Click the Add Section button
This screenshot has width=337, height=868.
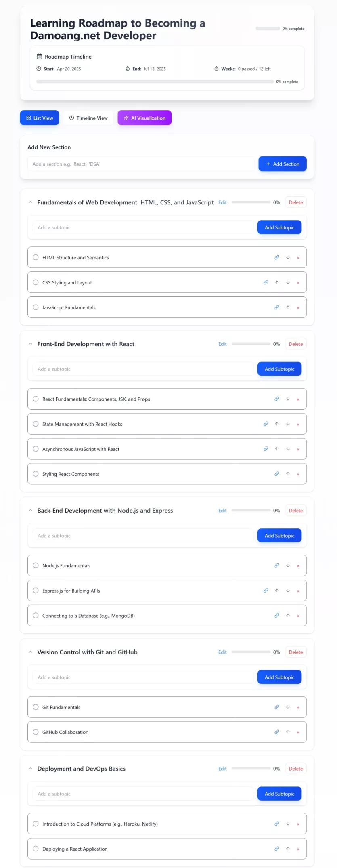coord(283,164)
